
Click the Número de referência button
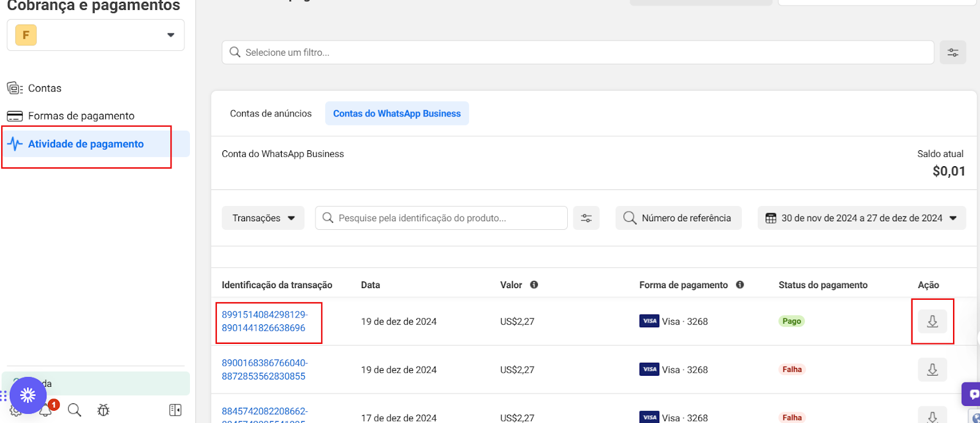678,218
